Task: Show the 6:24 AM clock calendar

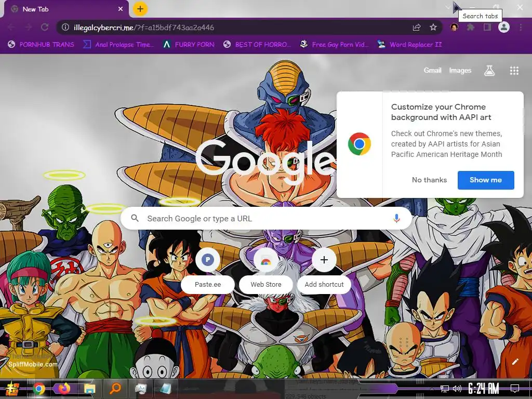Action: click(x=484, y=389)
